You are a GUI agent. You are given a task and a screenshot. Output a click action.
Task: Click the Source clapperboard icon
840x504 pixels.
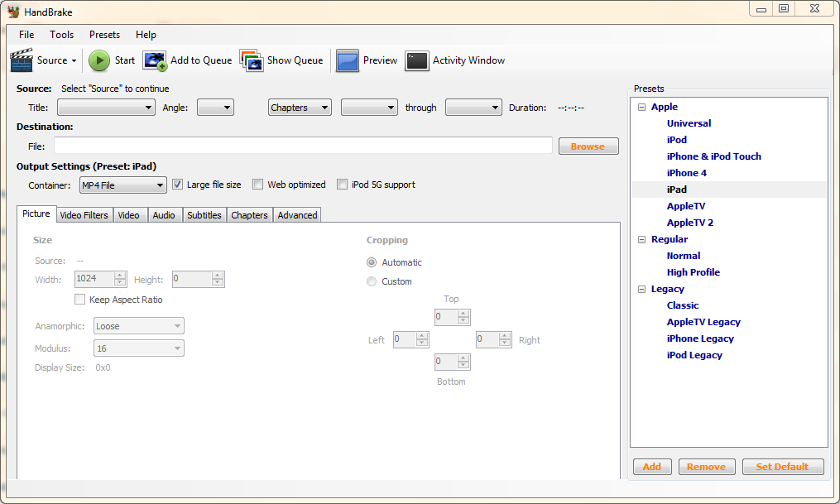click(x=22, y=60)
